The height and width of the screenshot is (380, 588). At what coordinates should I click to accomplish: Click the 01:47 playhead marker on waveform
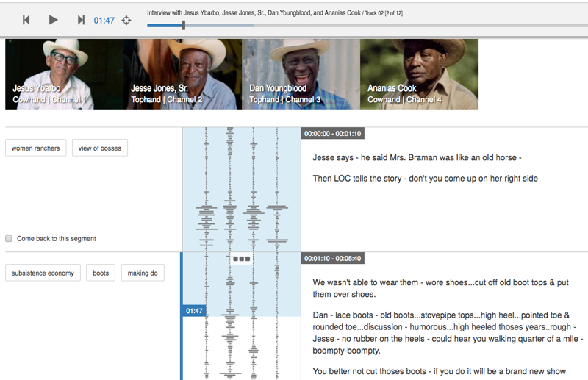pos(193,311)
